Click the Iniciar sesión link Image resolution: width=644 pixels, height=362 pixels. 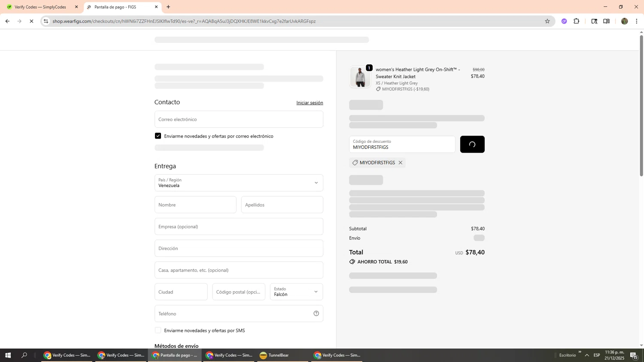[310, 103]
